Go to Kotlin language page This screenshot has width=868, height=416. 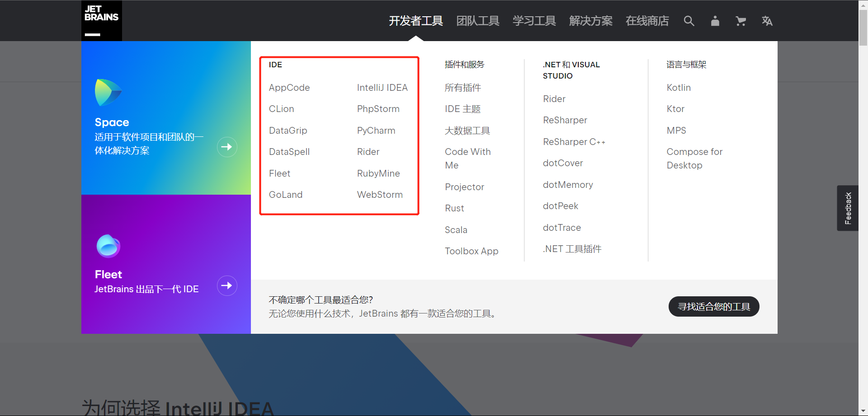pos(678,88)
